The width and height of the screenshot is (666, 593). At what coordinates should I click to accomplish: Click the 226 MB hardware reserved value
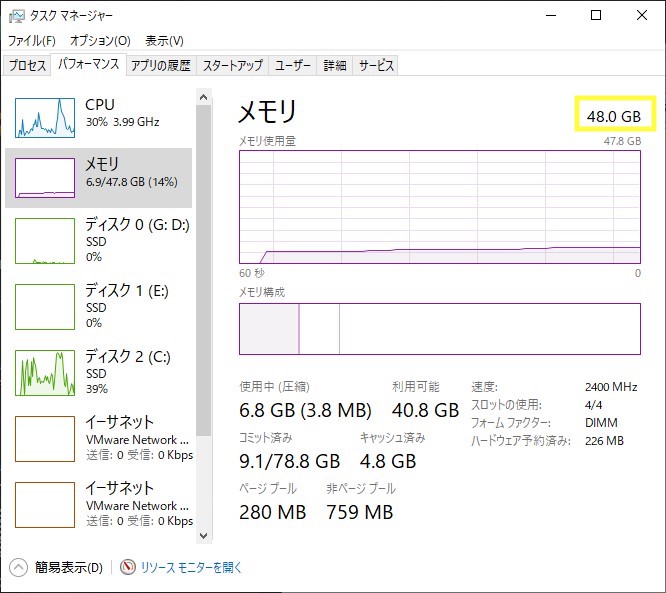604,441
